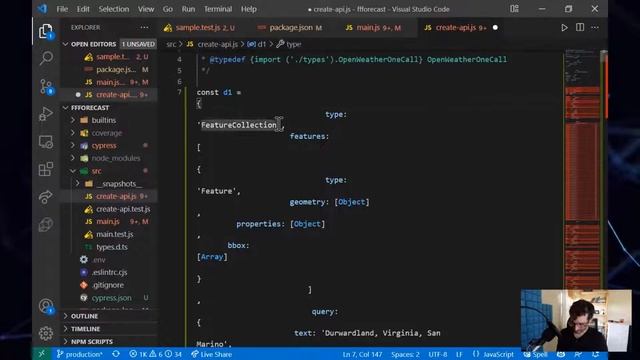The height and width of the screenshot is (360, 640).
Task: Click the Run code play icon
Action: [564, 28]
